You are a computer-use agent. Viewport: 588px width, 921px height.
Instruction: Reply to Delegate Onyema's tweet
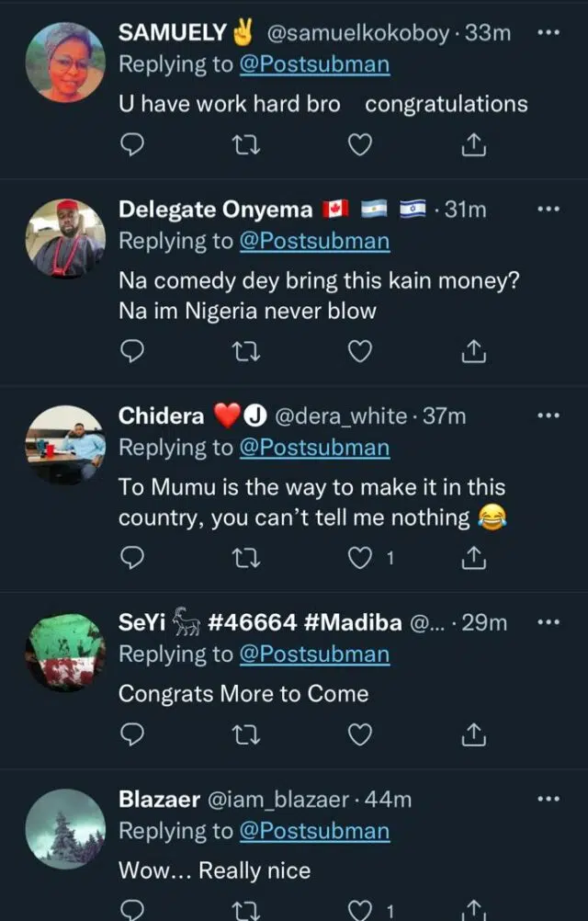tap(132, 351)
